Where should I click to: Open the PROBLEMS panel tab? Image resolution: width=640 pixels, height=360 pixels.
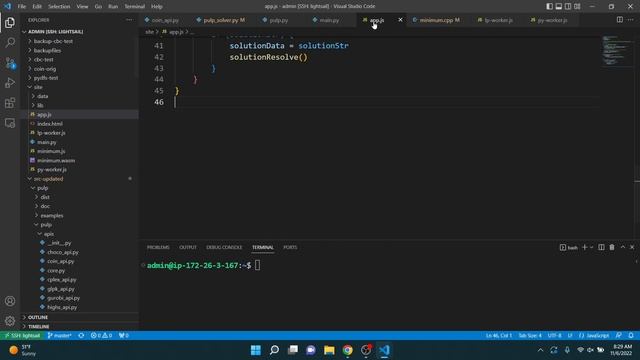point(158,247)
